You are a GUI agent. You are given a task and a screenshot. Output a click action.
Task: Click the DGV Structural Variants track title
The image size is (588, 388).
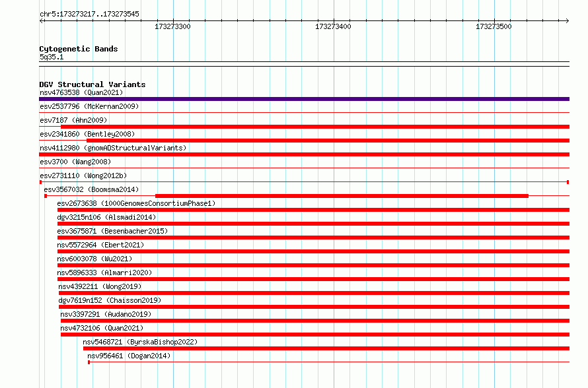tap(92, 84)
